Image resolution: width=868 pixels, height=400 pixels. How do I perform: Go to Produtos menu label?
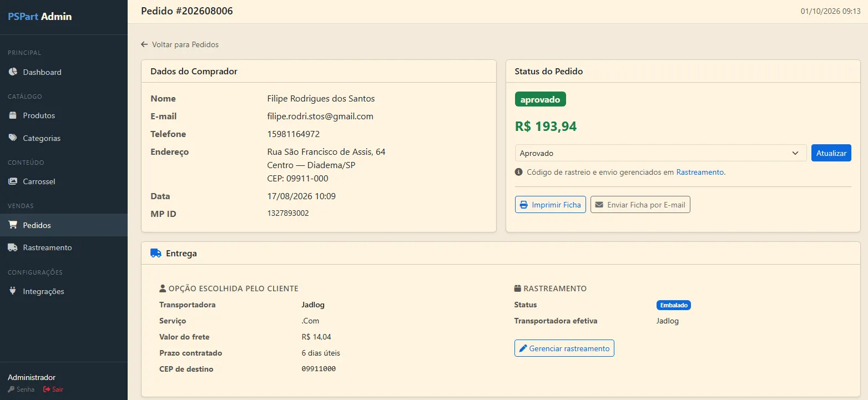point(39,115)
